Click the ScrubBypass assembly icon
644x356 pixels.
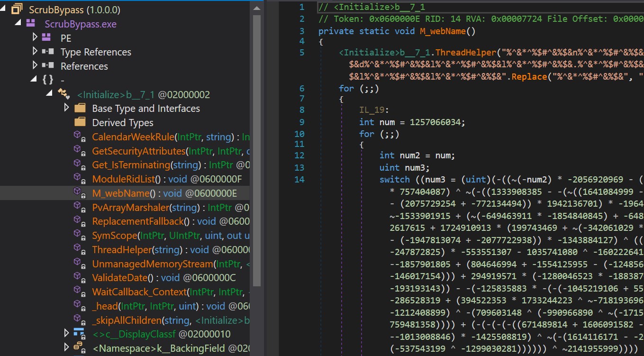pyautogui.click(x=18, y=9)
